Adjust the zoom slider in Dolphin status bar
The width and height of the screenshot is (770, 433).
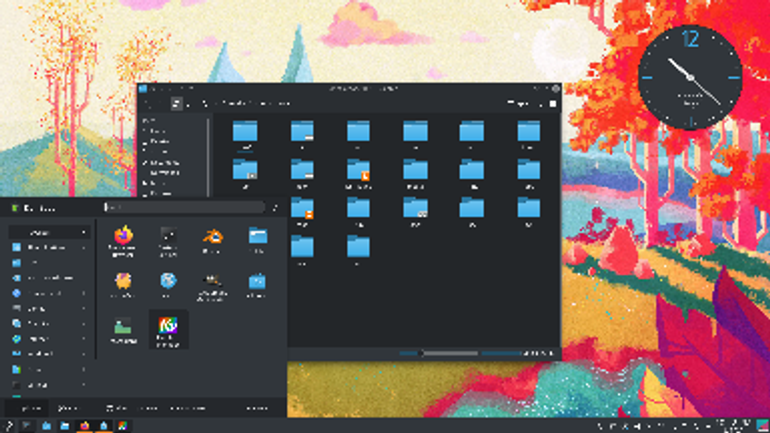(438, 353)
